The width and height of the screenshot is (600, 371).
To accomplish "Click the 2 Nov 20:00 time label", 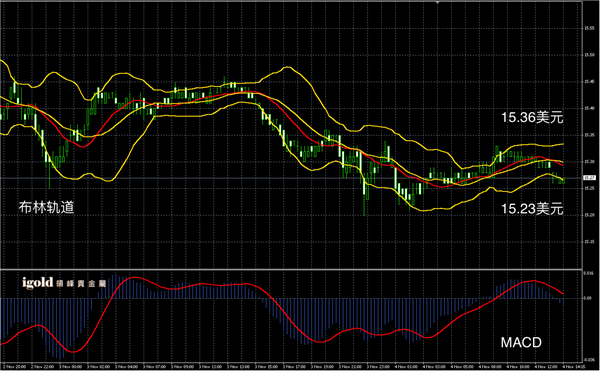I will [15, 367].
